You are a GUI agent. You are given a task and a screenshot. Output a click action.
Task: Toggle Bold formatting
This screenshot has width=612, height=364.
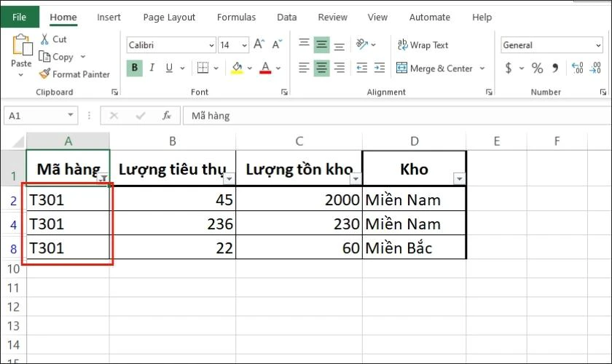pos(135,68)
